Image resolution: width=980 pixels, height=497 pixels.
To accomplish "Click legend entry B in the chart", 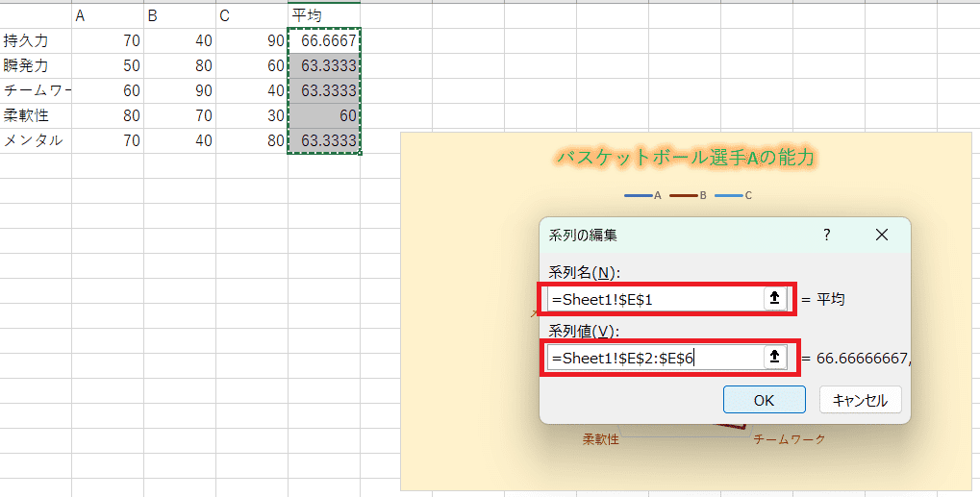I will pyautogui.click(x=688, y=195).
